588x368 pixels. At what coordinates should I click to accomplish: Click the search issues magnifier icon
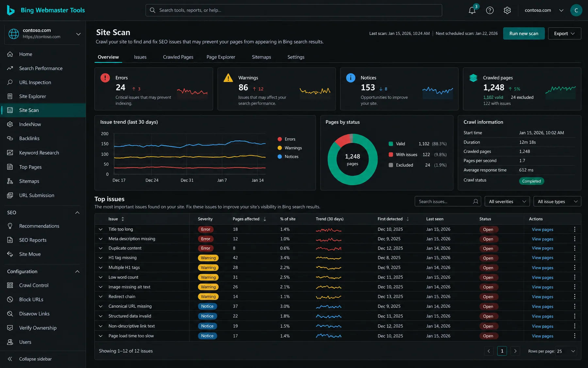(475, 202)
